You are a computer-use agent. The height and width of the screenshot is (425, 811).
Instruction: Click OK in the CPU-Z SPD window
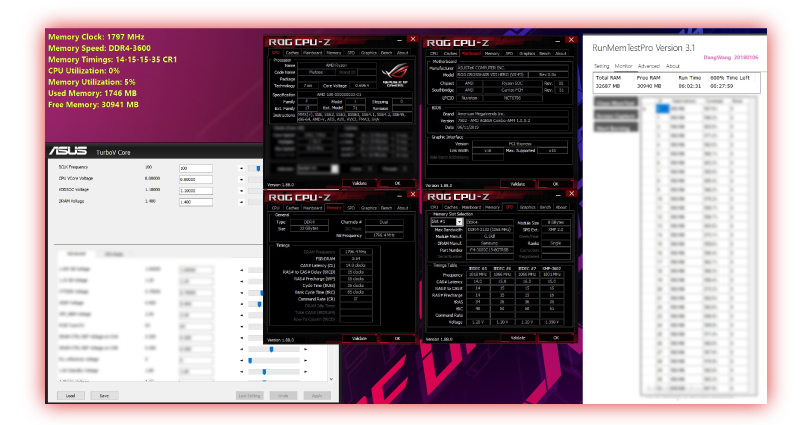(x=555, y=338)
